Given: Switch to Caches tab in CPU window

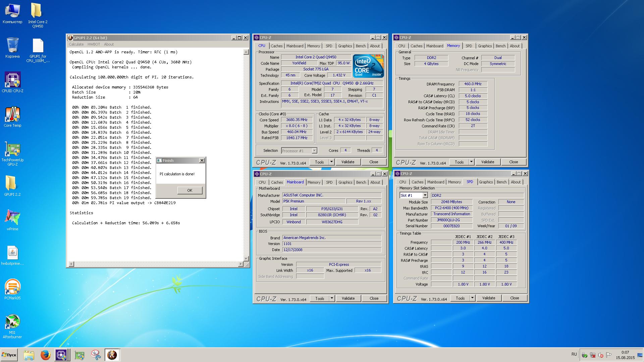Looking at the screenshot, I should point(277,46).
